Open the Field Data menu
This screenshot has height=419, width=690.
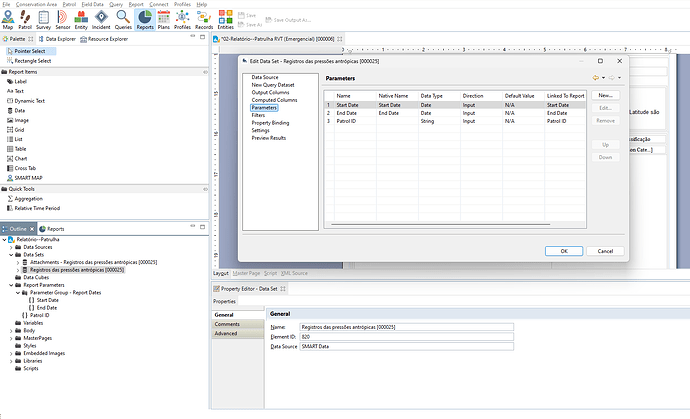point(93,4)
